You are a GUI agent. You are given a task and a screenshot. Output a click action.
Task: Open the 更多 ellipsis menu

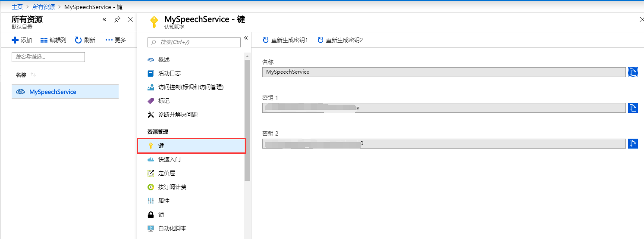(x=116, y=40)
